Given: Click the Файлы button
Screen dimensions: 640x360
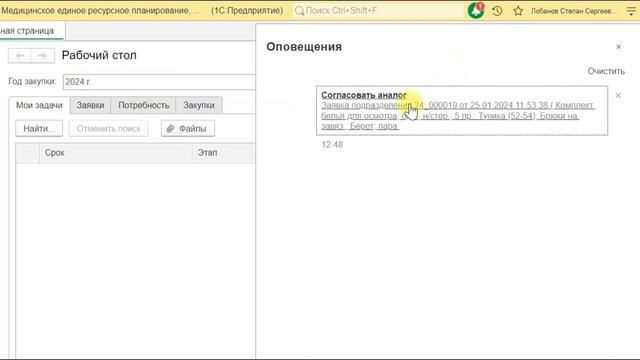Looking at the screenshot, I should (x=188, y=129).
